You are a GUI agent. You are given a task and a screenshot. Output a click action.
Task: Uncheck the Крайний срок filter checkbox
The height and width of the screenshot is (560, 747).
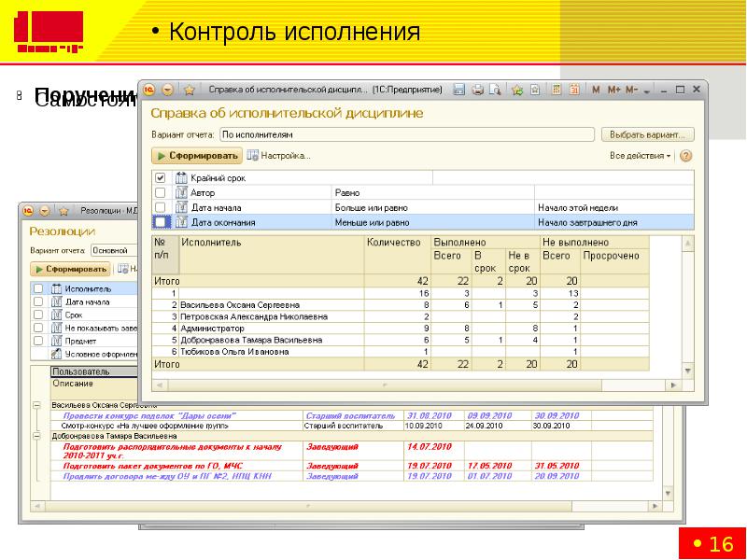[x=160, y=177]
